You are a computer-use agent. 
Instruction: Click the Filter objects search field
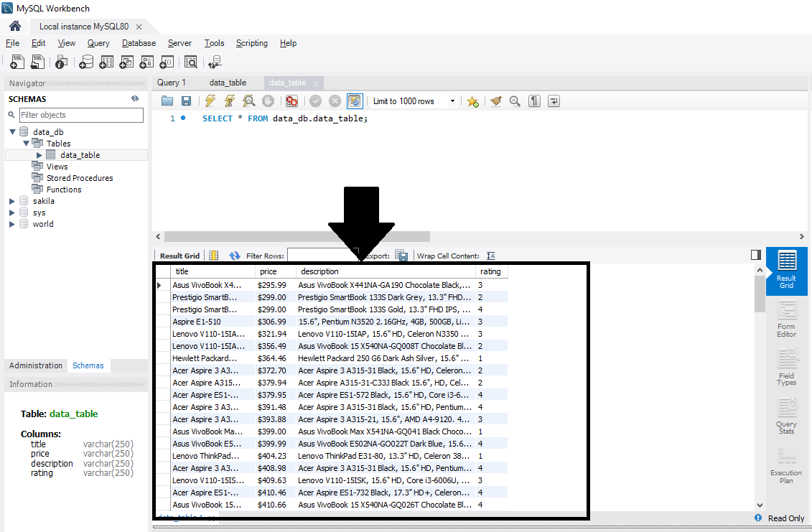point(80,115)
